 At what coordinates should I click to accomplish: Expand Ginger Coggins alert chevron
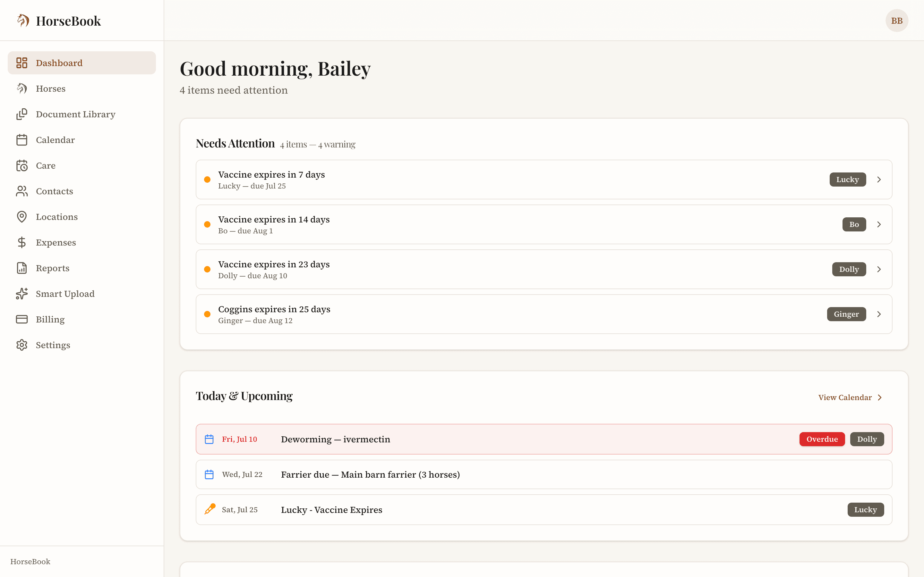point(879,314)
